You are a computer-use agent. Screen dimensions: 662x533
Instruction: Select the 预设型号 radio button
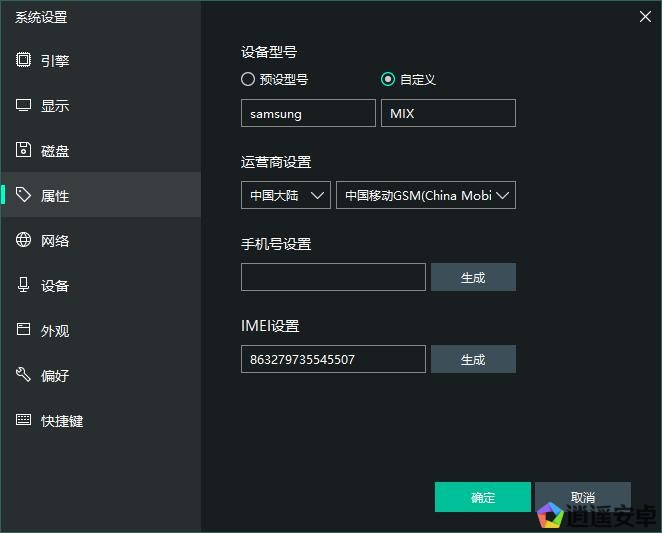248,79
